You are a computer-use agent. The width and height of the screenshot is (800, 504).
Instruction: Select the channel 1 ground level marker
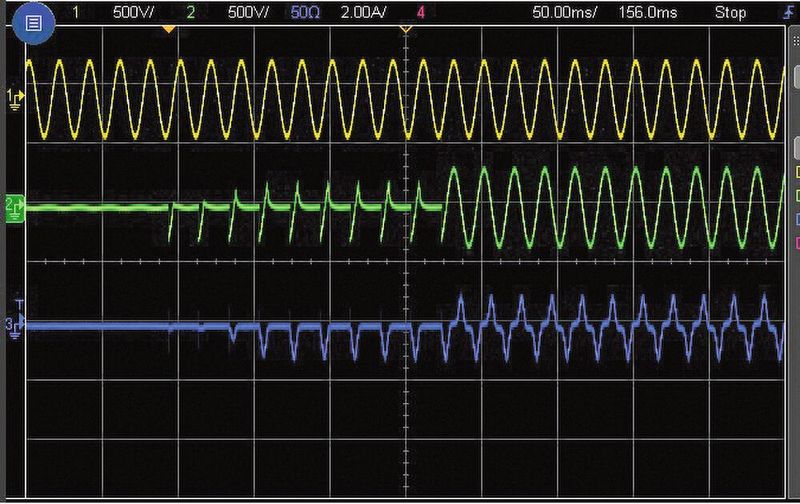(15, 99)
